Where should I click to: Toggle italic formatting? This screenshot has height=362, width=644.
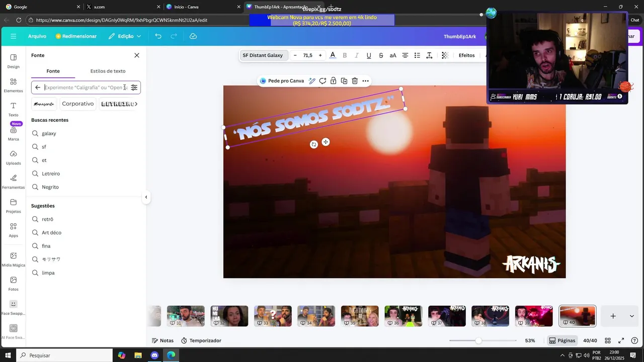click(x=357, y=55)
